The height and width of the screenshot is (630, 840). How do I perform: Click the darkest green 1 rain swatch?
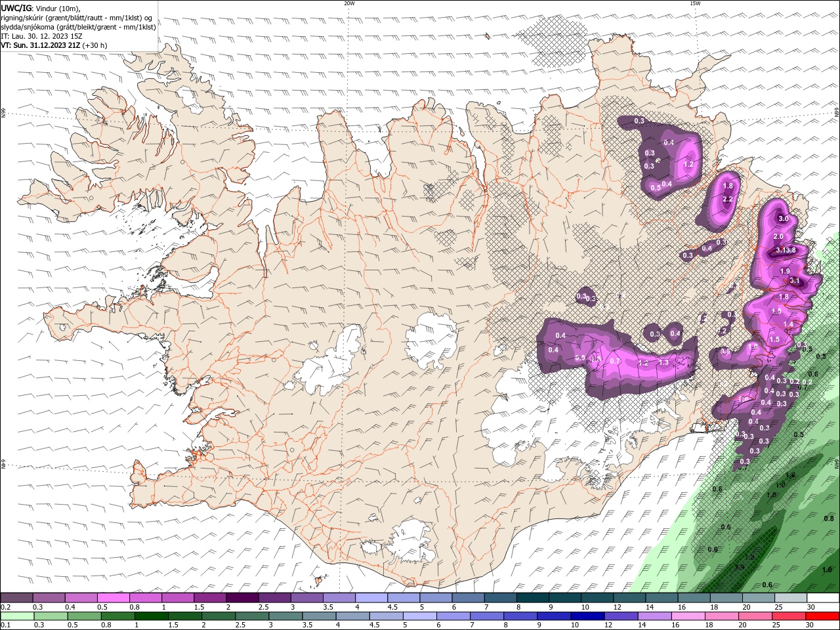point(151,616)
